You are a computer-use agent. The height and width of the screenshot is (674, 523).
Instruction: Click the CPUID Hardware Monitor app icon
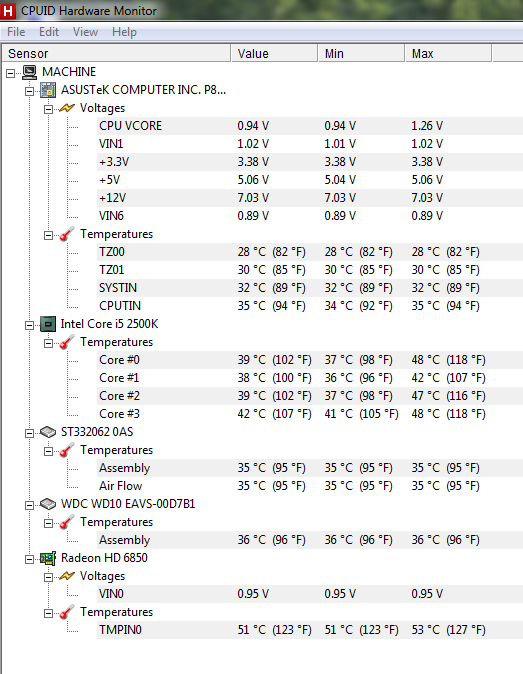coord(7,10)
